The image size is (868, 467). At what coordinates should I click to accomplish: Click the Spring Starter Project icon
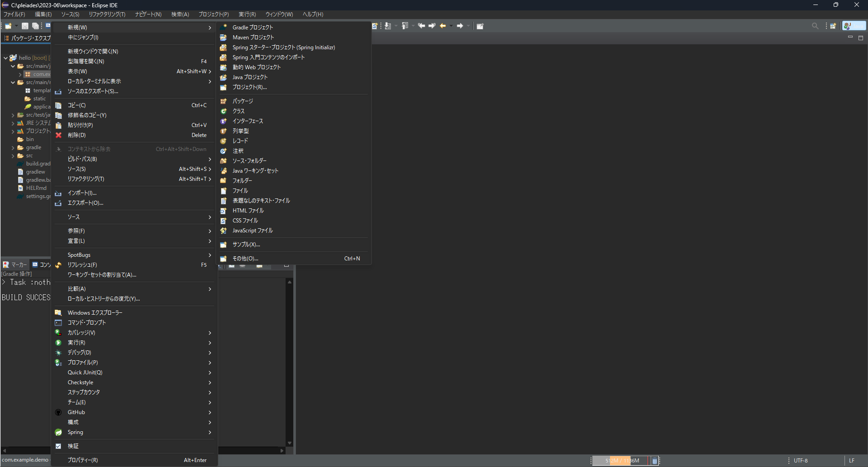coord(223,47)
